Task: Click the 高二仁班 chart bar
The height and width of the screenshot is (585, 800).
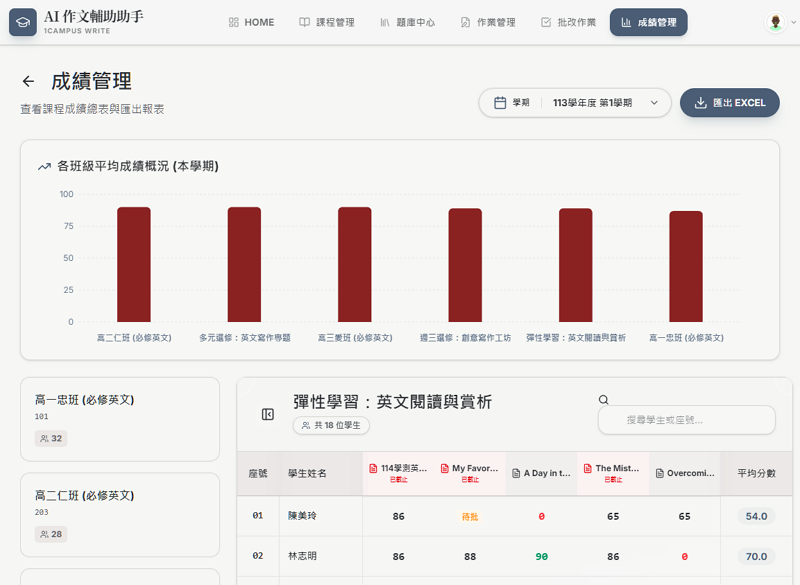Action: point(134,264)
